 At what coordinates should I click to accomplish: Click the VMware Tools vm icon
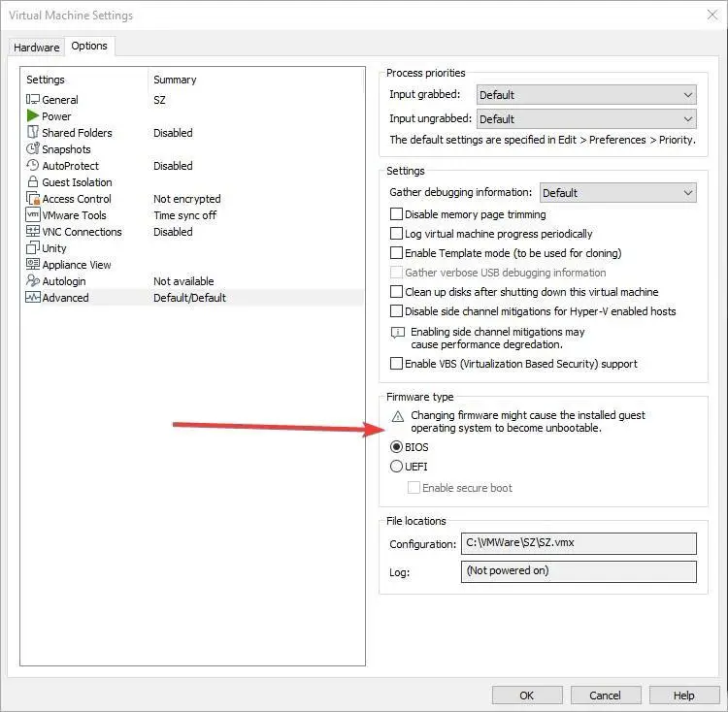pyautogui.click(x=33, y=214)
